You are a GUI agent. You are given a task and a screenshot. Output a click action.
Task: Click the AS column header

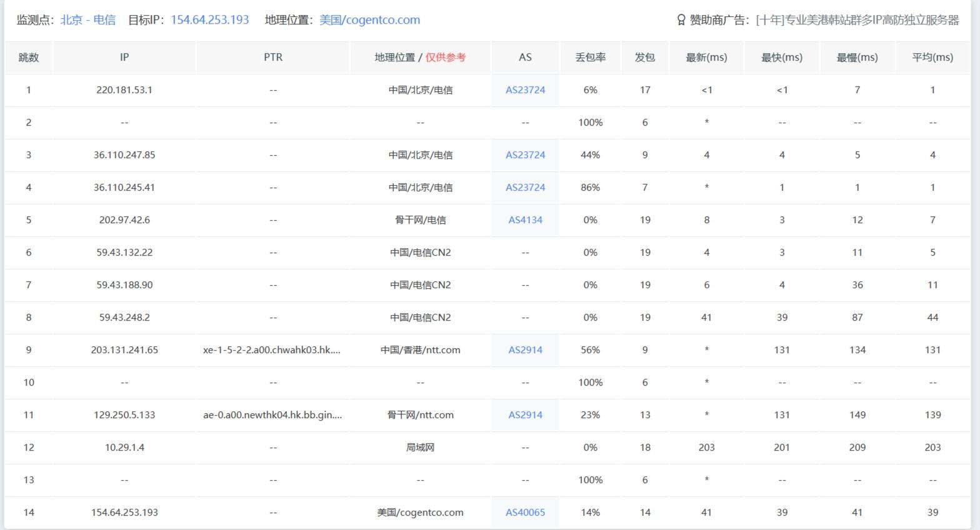pyautogui.click(x=525, y=57)
